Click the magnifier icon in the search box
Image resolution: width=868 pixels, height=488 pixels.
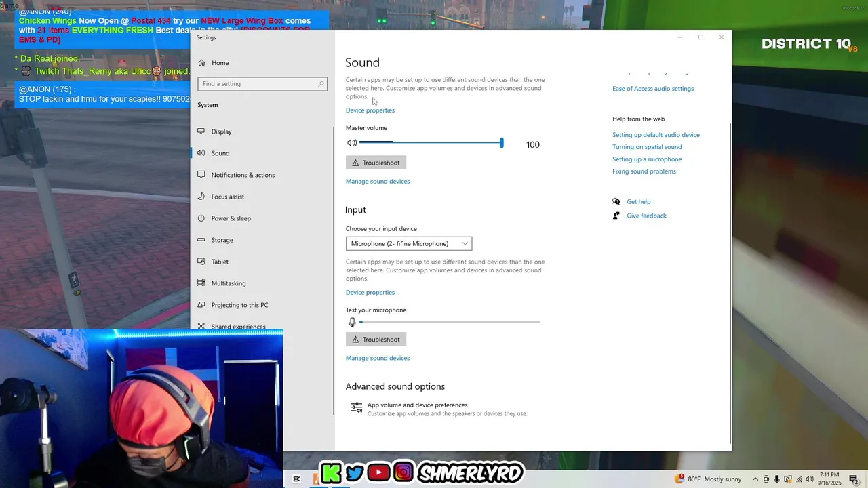[321, 84]
